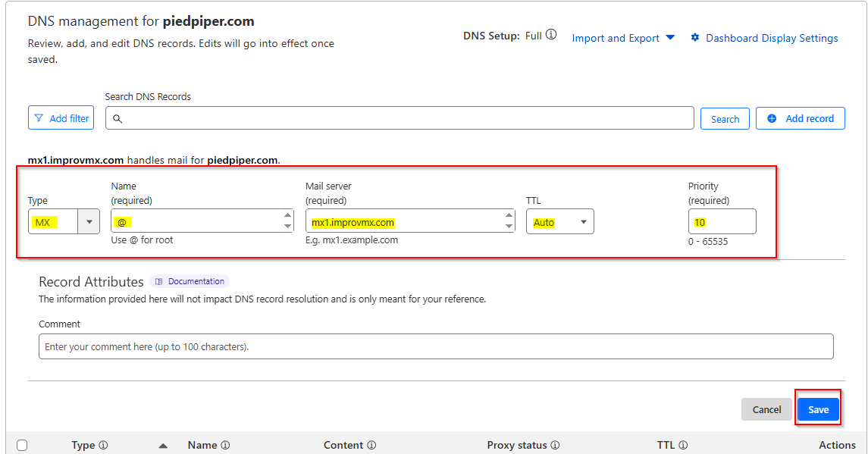Click the Name column info icon
Screen dimensions: 868x454
pos(225,446)
